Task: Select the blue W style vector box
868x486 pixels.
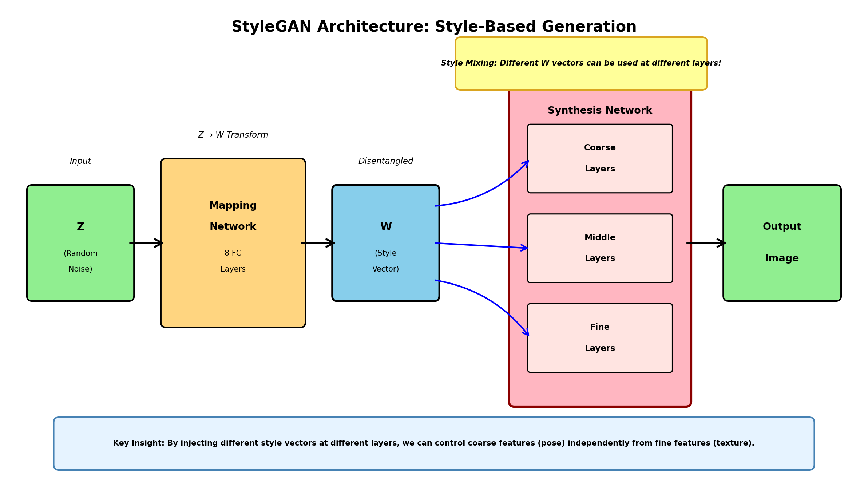Action: (x=386, y=243)
